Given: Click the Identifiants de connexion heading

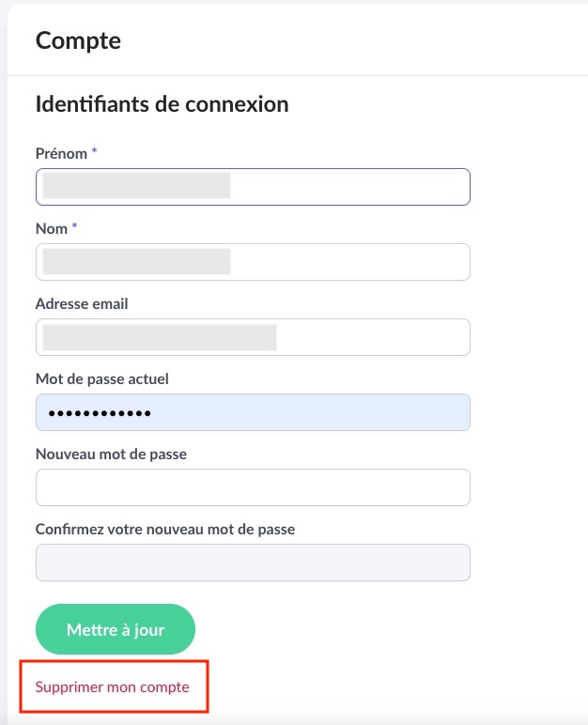Looking at the screenshot, I should 162,104.
